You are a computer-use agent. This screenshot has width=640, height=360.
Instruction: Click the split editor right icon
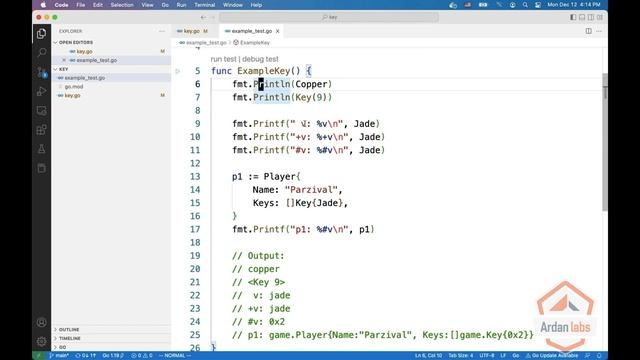589,31
